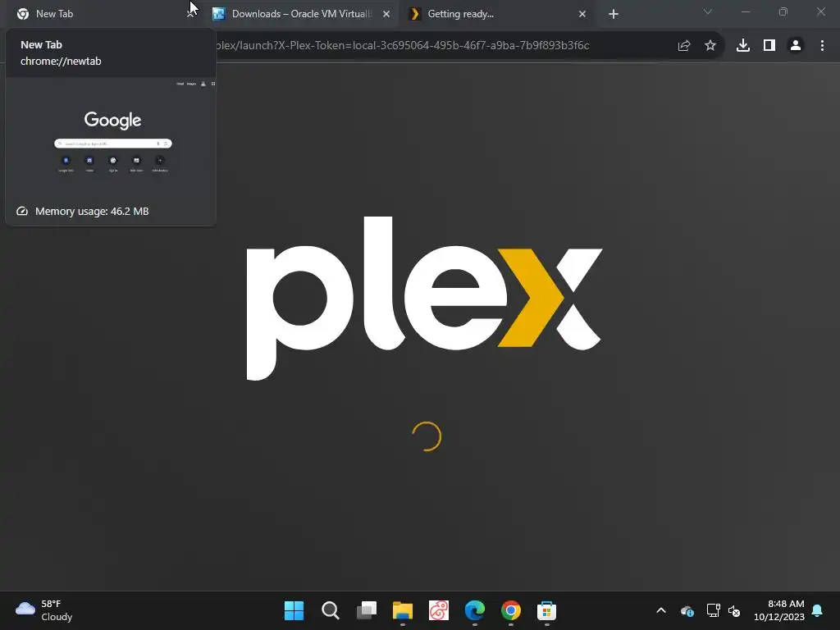Open Task View on taskbar
This screenshot has height=630, width=840.
click(x=367, y=610)
